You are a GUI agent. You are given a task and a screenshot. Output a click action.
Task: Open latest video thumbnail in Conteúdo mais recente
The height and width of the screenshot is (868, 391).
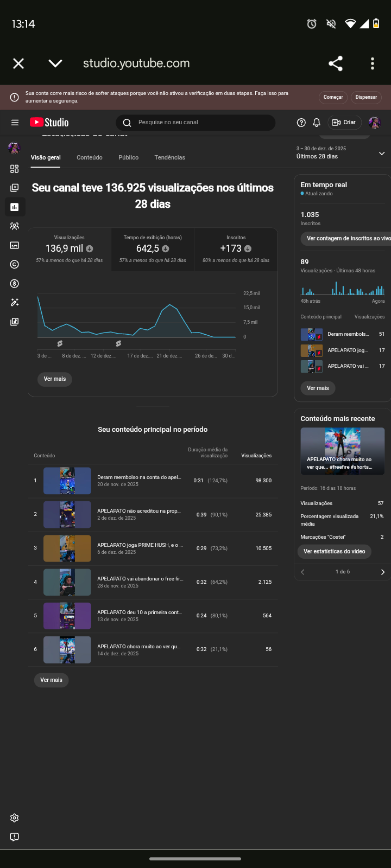click(343, 451)
